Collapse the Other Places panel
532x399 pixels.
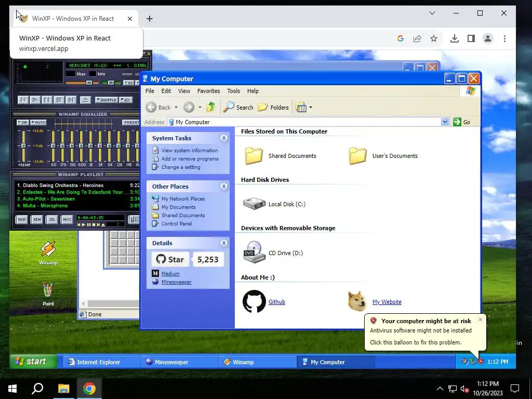point(223,187)
